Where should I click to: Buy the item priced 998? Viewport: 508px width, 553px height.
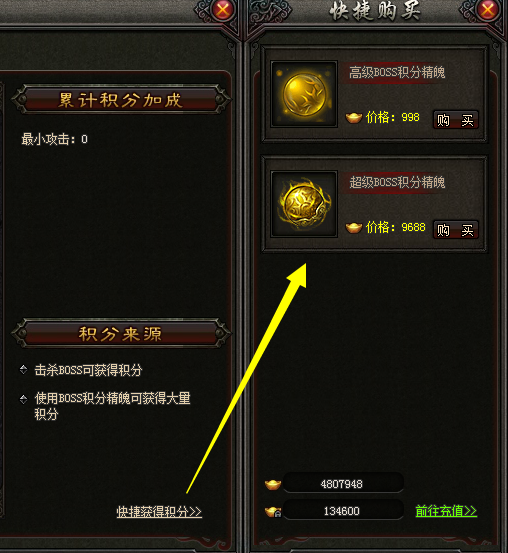pos(455,120)
